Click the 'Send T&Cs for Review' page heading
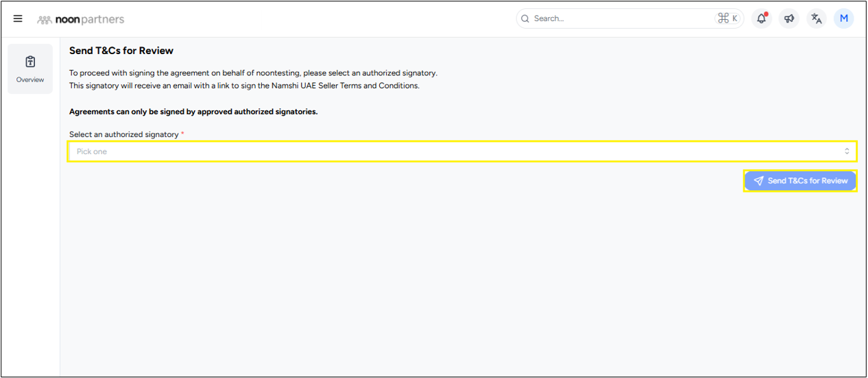 pos(121,51)
